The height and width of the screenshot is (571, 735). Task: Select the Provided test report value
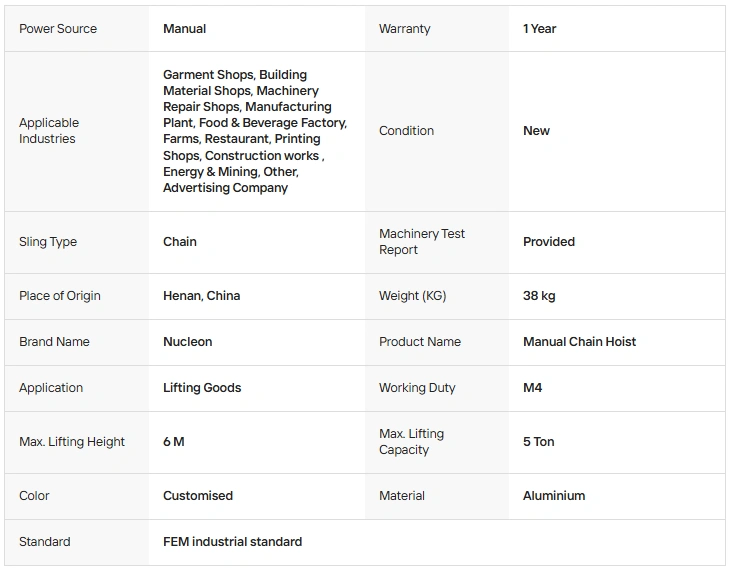coord(549,242)
